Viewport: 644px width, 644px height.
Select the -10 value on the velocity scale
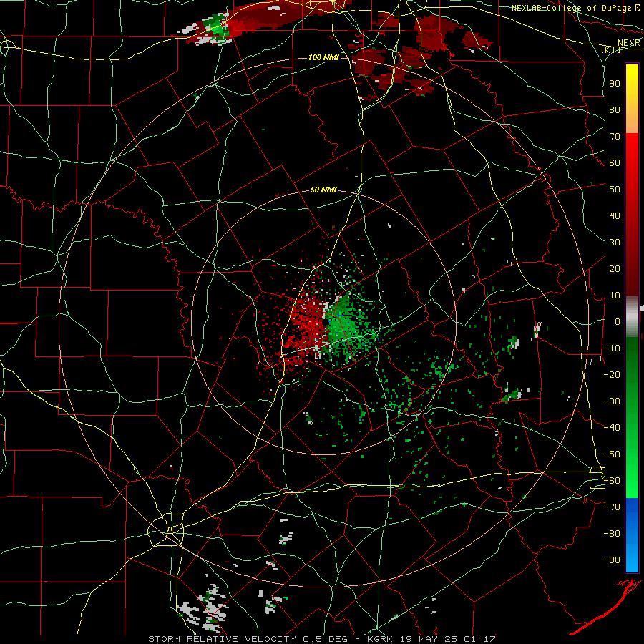coord(612,348)
